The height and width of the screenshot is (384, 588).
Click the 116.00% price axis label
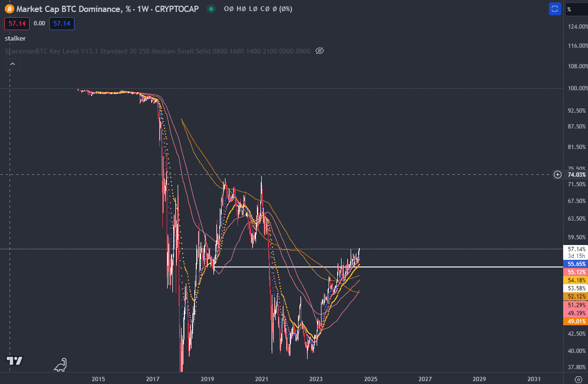(577, 45)
